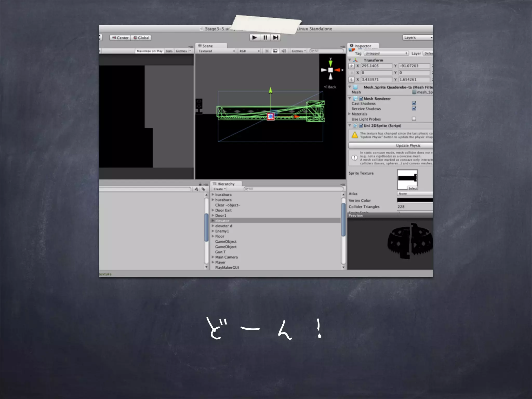Click the Step frame button
Viewport: 532px width, 399px height.
pos(276,38)
